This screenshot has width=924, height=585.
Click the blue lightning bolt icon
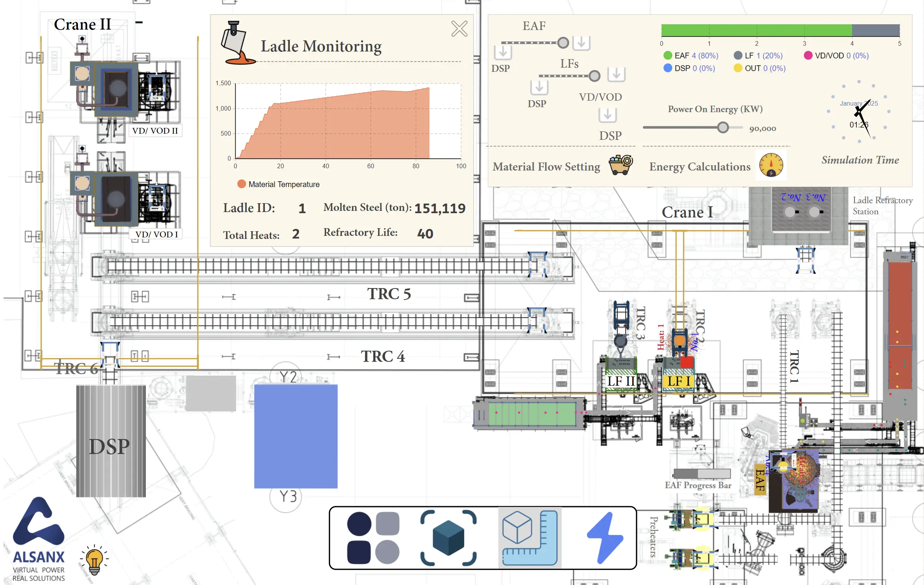click(604, 537)
